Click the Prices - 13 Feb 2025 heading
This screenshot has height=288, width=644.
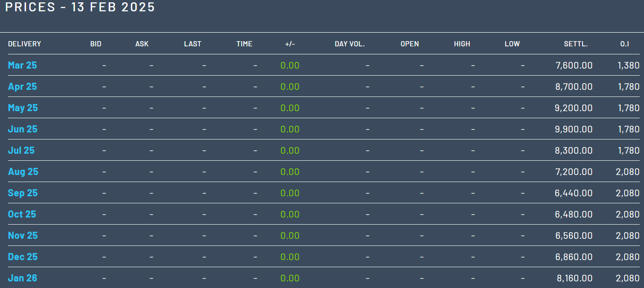point(80,8)
